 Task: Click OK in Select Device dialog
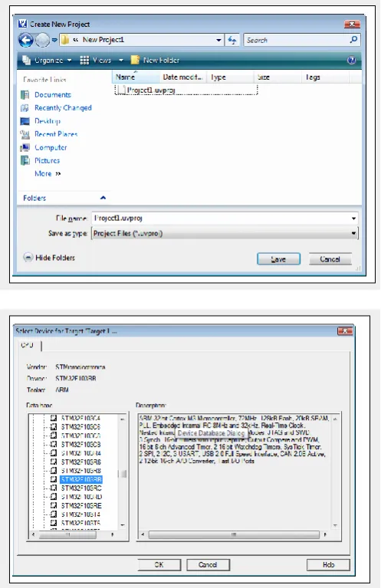(159, 564)
